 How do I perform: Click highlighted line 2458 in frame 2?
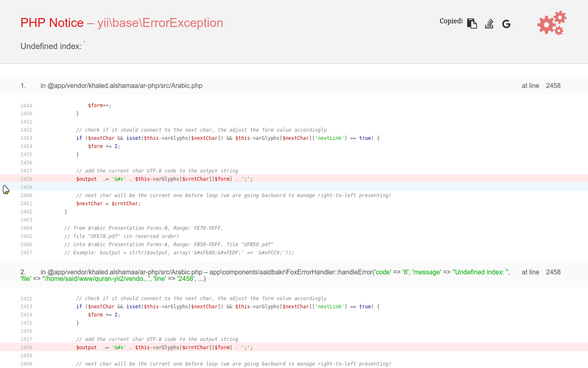(x=294, y=347)
